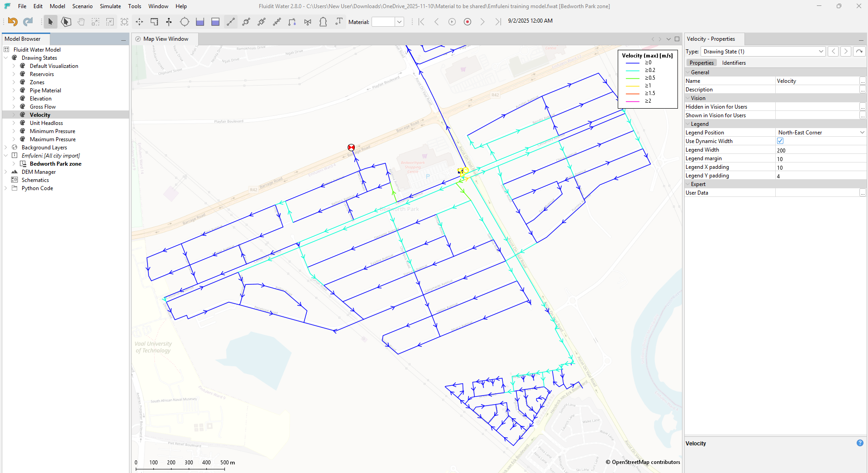Click the Undo arrow in the toolbar
Screen dimensions: 868x473
coord(13,22)
